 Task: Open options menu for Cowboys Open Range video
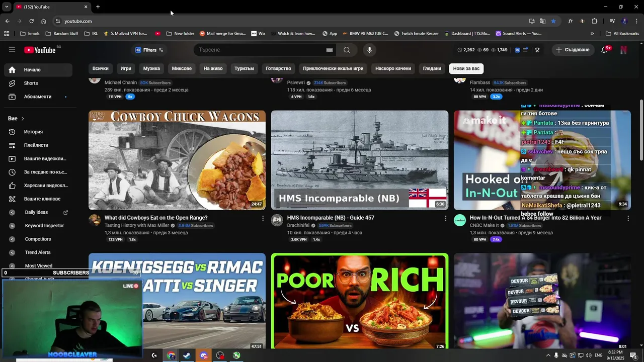[x=263, y=218]
